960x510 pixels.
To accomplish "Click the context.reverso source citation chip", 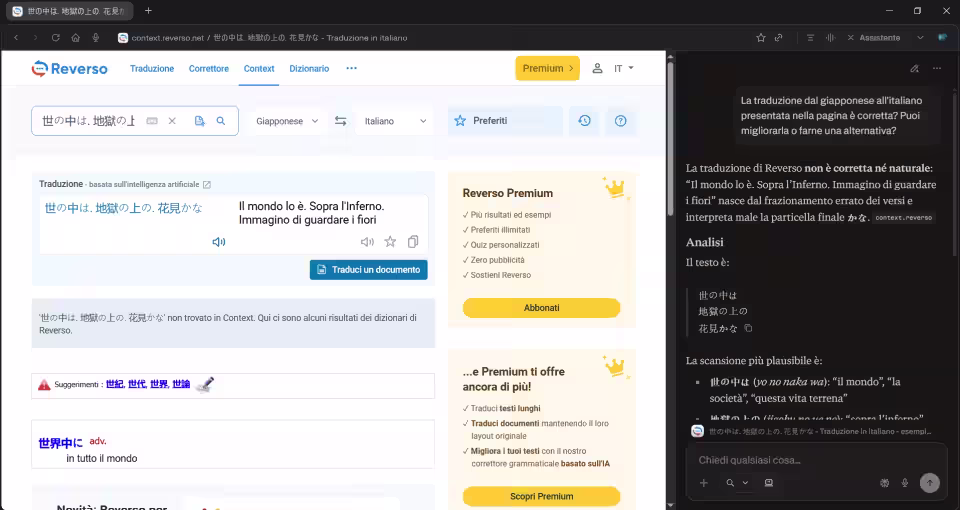I will (x=904, y=217).
